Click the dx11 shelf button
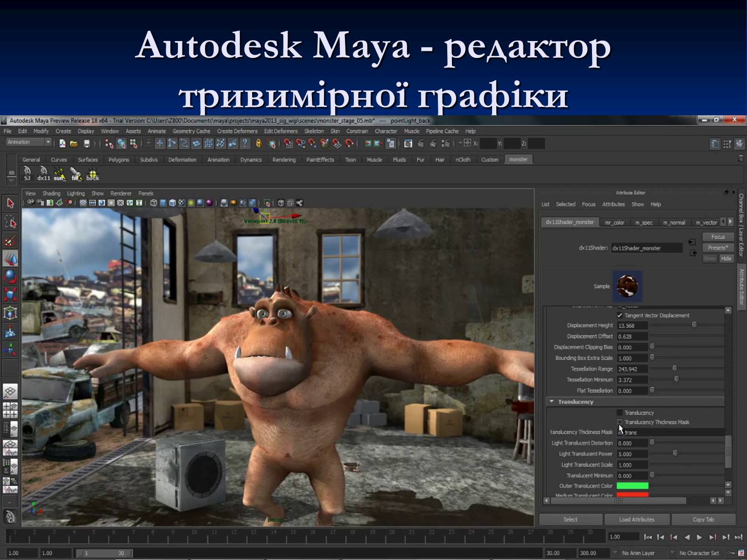 pyautogui.click(x=43, y=174)
